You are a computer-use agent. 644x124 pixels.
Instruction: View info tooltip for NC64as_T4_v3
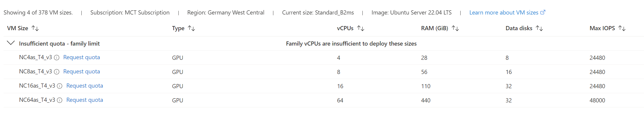(60, 100)
